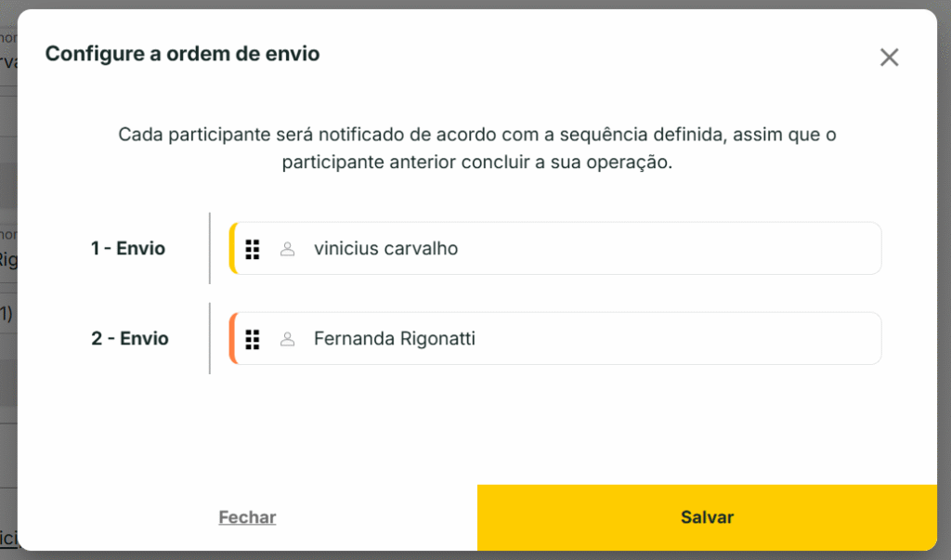Click the "1 - Envio" label
Screen dimensions: 951x560
128,249
